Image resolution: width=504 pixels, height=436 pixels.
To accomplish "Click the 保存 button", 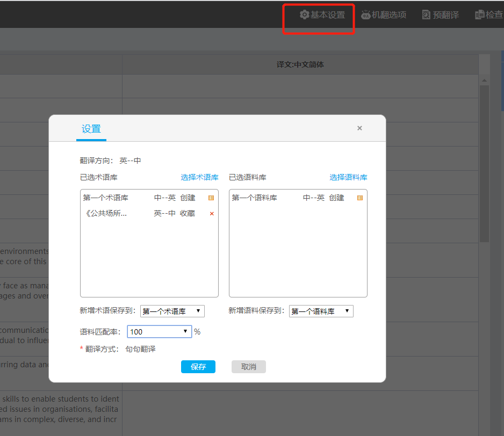I will (x=198, y=367).
